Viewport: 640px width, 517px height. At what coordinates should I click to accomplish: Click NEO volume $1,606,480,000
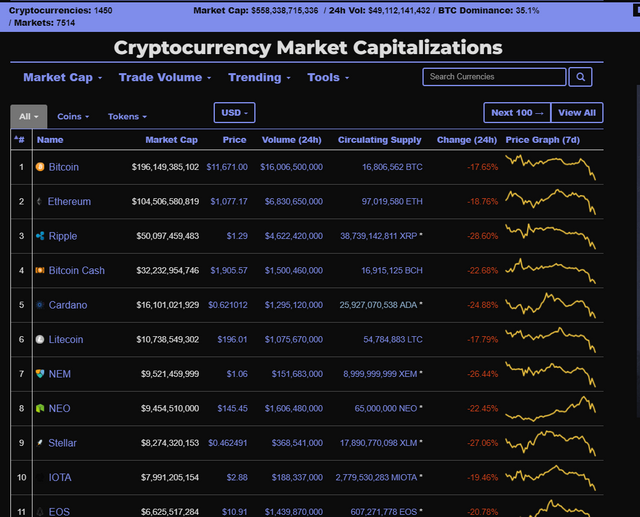293,408
